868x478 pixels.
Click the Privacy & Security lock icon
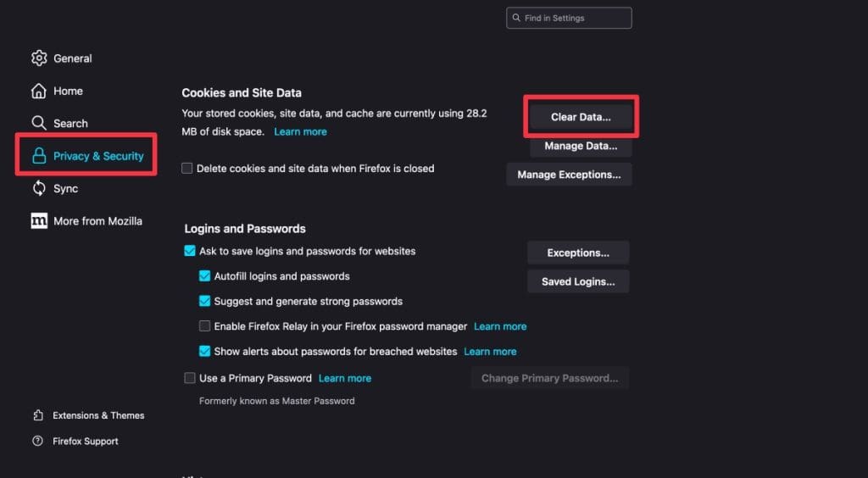pos(39,156)
